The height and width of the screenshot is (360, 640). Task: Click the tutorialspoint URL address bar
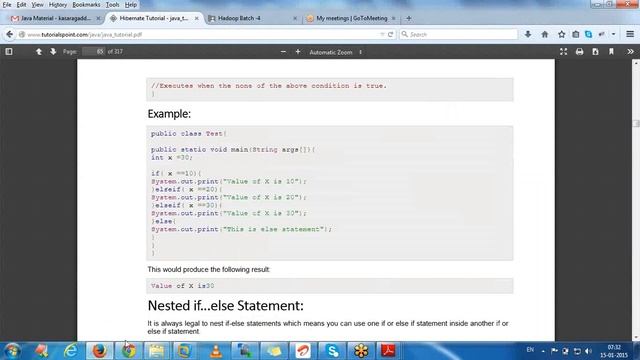200,35
